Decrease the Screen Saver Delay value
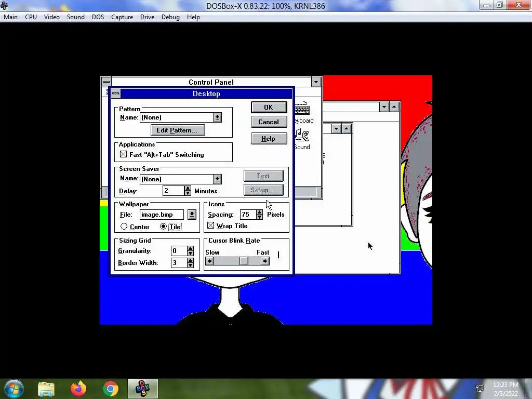 coord(188,193)
